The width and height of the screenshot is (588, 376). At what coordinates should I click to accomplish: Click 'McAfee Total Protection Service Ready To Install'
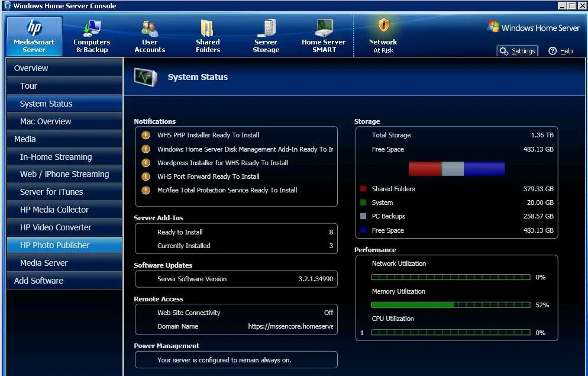click(227, 190)
